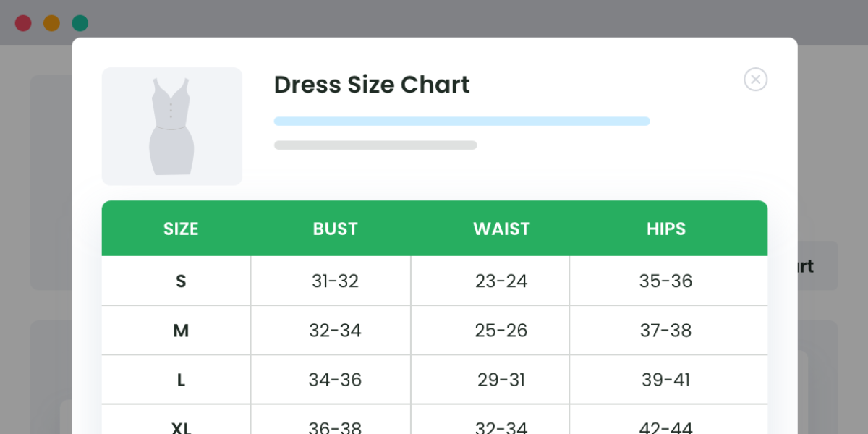Select size M row in the chart

pos(180,331)
